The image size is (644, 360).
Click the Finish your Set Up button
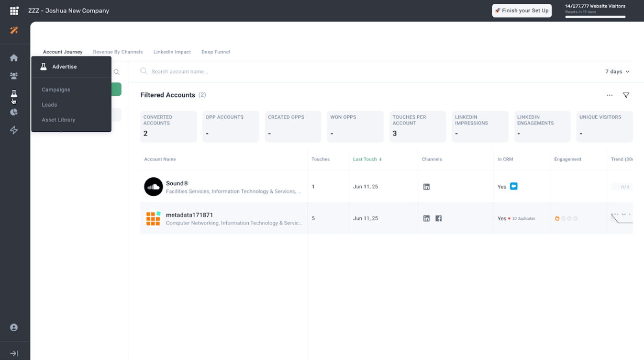[521, 10]
